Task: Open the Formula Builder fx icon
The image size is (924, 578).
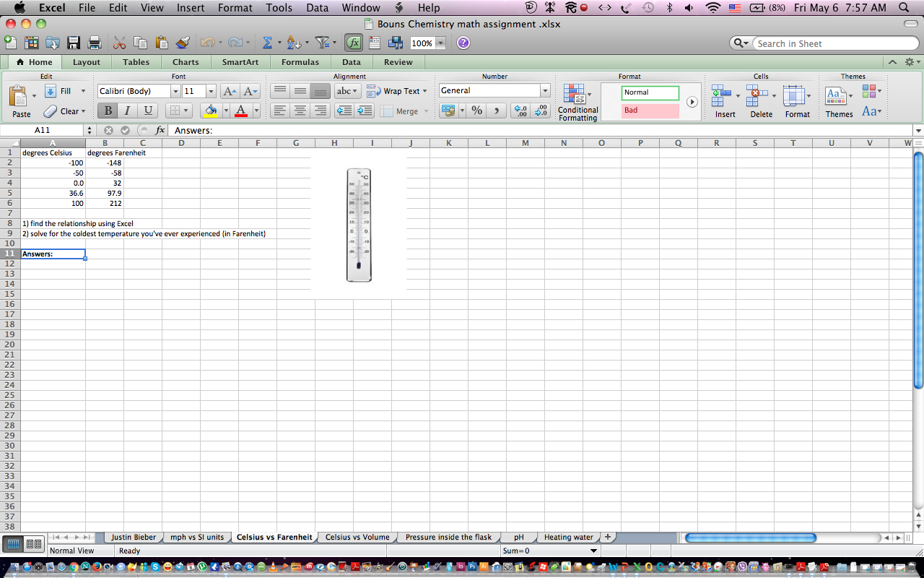Action: coord(353,43)
